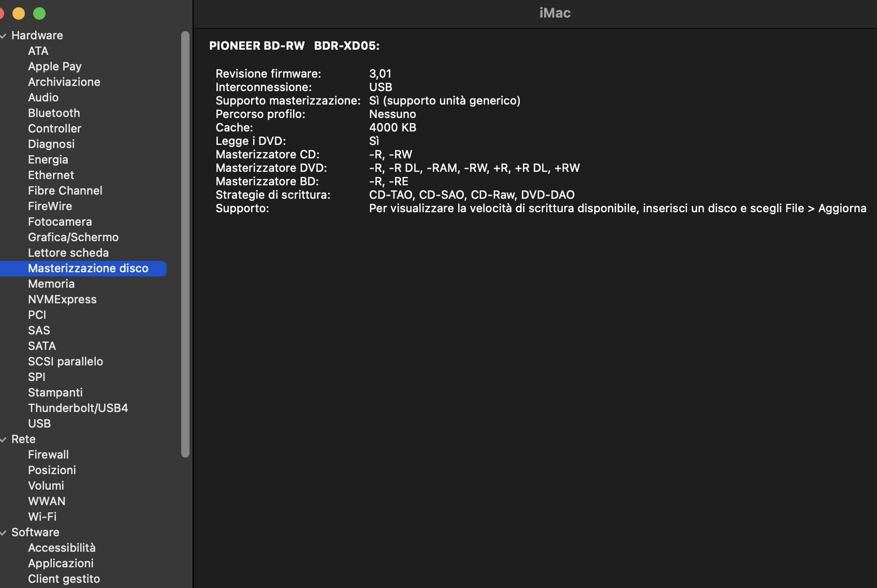The image size is (877, 588).
Task: Click the green full-screen window button
Action: click(x=39, y=13)
